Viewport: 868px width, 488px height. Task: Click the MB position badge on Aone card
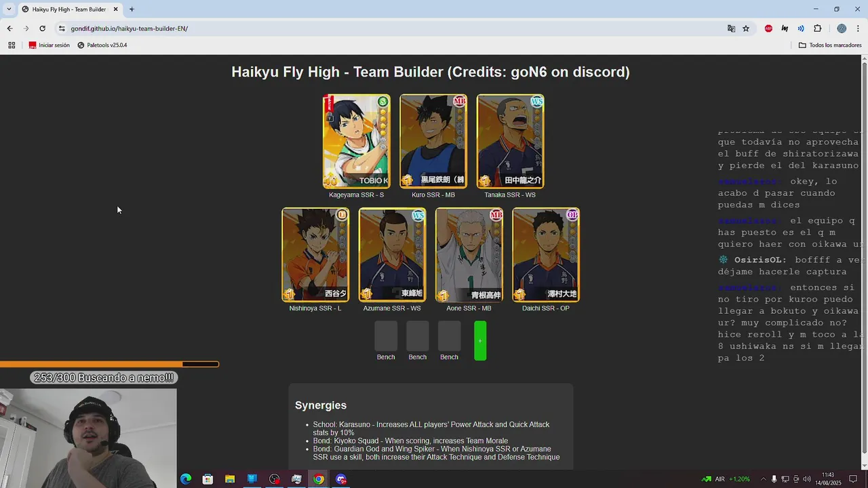pyautogui.click(x=496, y=216)
